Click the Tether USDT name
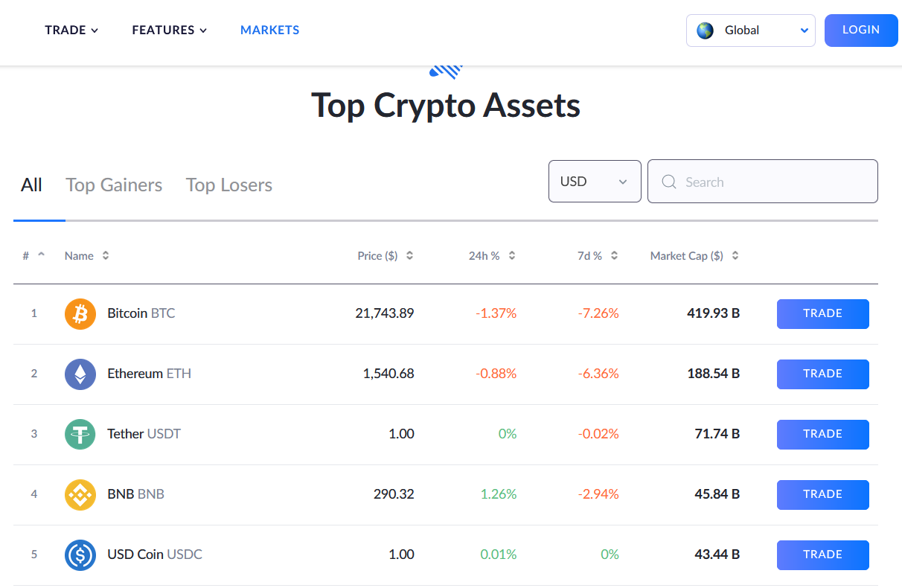 [x=144, y=434]
